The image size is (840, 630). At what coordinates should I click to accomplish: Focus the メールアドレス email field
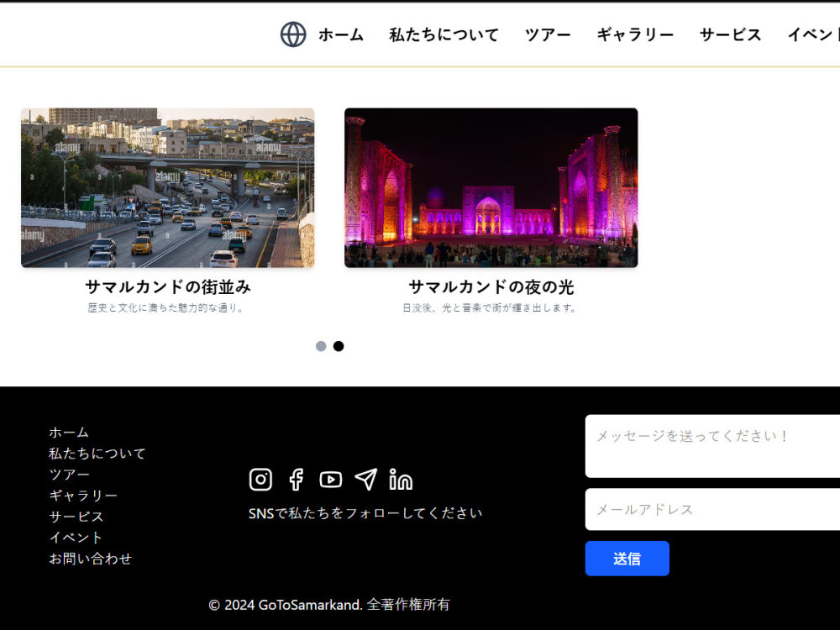(x=712, y=510)
